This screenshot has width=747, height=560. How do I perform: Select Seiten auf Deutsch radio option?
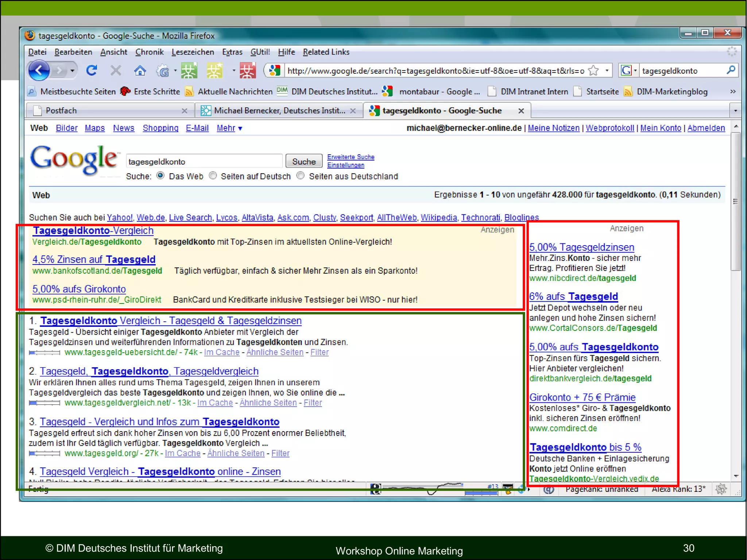point(213,176)
